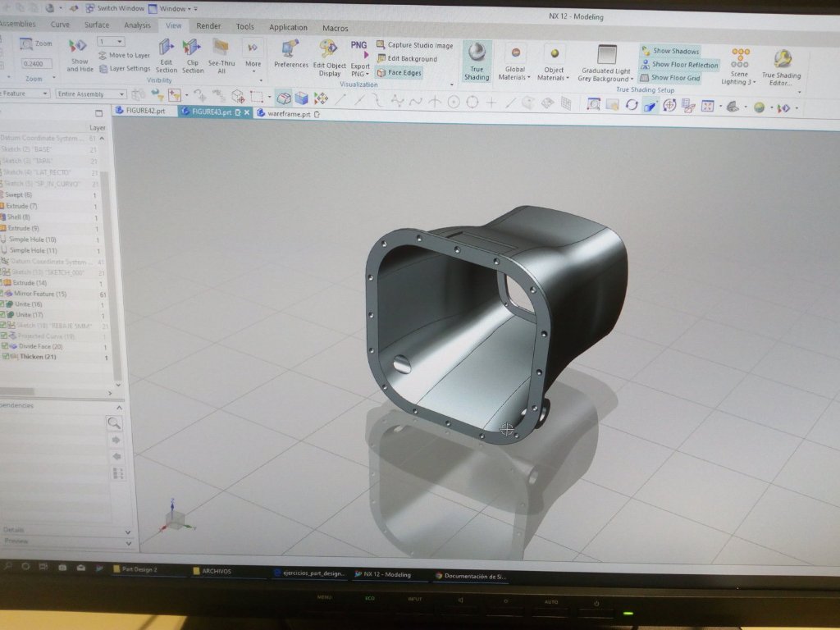
Task: Click the Zoom tool icon
Action: [x=25, y=44]
